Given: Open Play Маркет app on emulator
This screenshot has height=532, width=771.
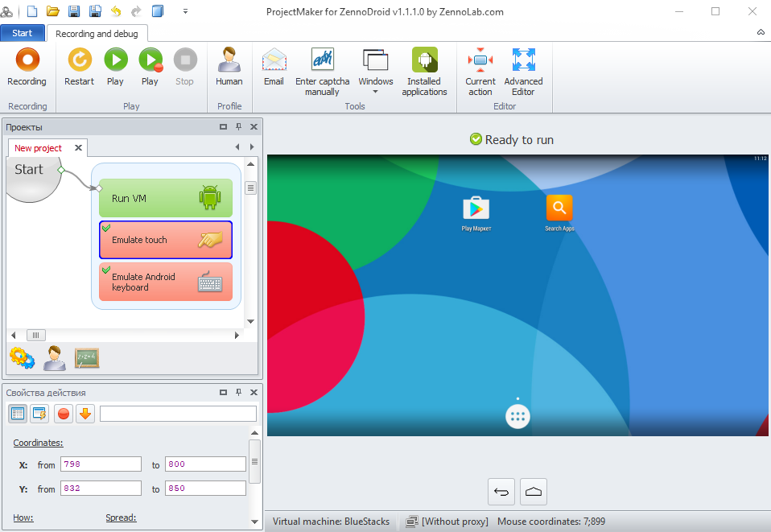Looking at the screenshot, I should (476, 213).
